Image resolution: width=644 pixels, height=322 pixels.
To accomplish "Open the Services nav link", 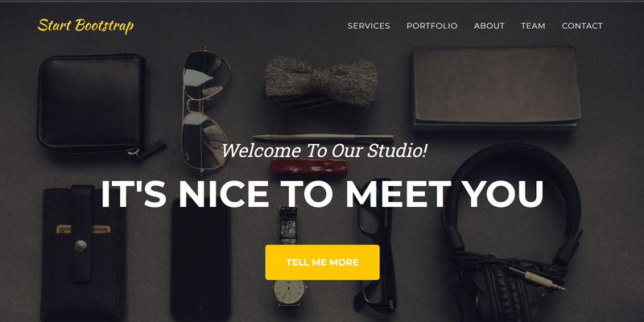I will 369,26.
